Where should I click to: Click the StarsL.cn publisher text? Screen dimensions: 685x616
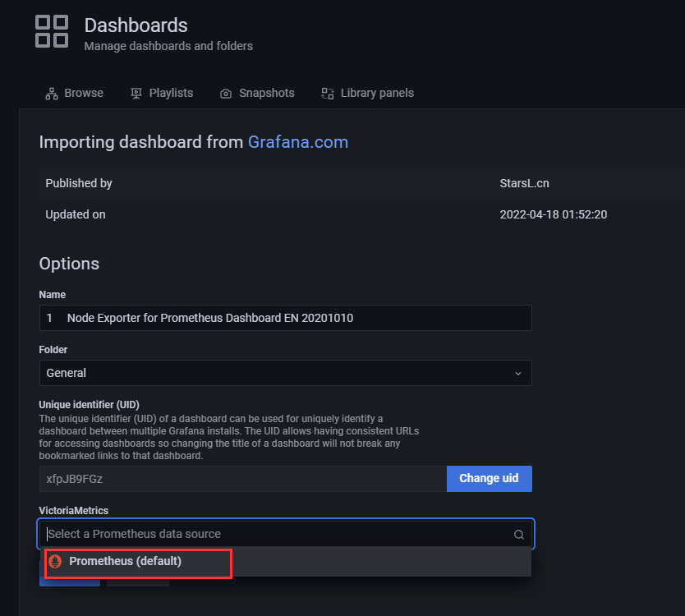(x=524, y=183)
